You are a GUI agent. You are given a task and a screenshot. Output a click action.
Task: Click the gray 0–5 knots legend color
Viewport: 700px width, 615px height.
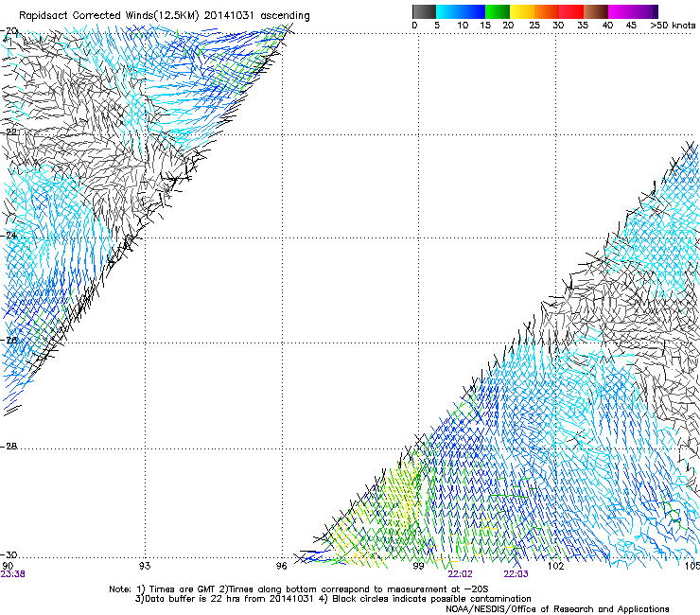click(425, 11)
